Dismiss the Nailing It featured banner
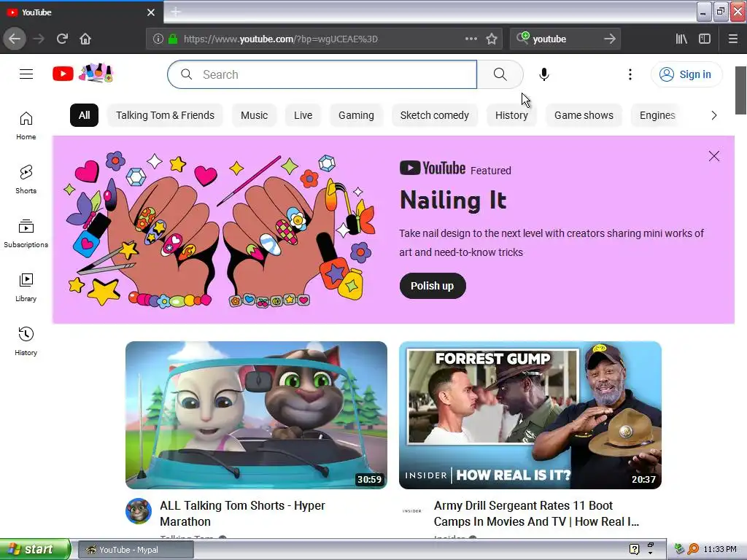This screenshot has height=560, width=747. click(713, 156)
